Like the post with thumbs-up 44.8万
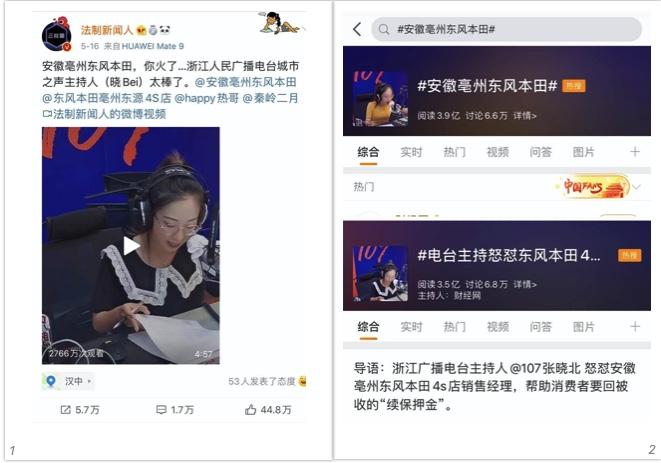 [x=250, y=409]
